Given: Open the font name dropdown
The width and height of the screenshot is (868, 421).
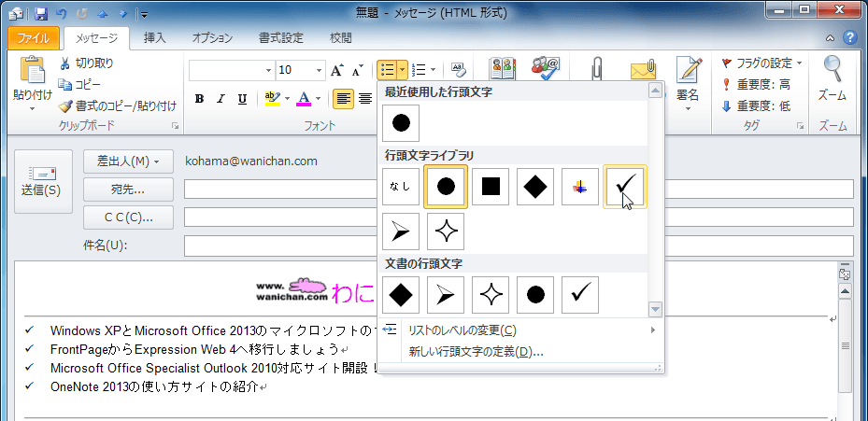Looking at the screenshot, I should pos(268,70).
